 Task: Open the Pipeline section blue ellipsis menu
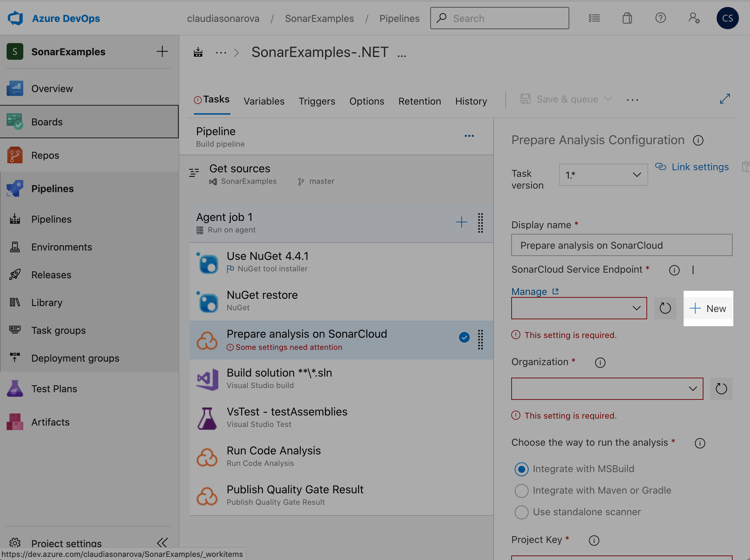point(469,136)
